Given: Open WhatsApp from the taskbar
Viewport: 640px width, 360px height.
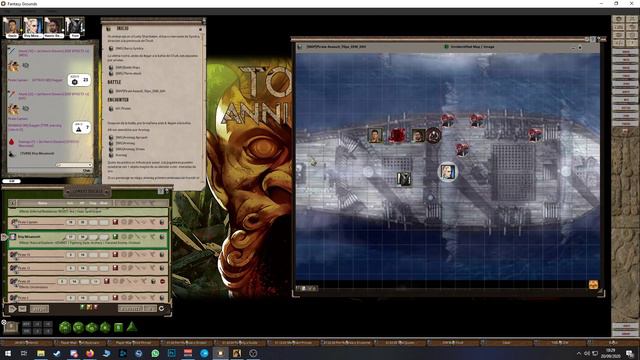Looking at the screenshot, I should pyautogui.click(x=155, y=353).
